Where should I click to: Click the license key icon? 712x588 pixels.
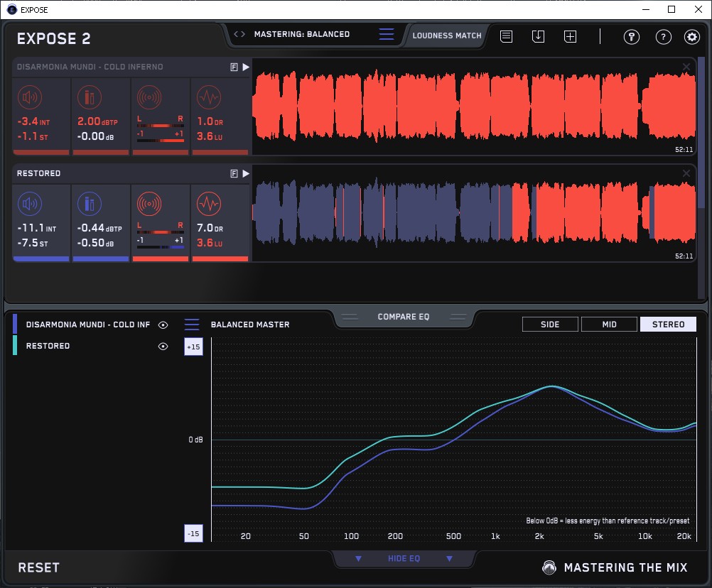(632, 37)
